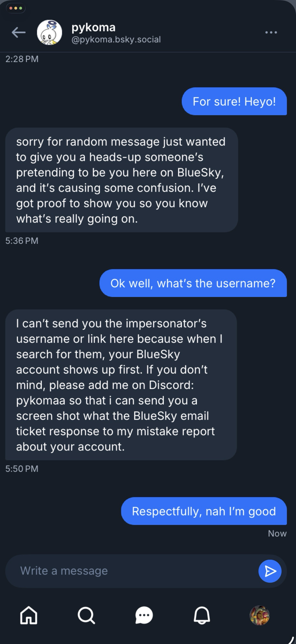Image resolution: width=296 pixels, height=644 pixels.
Task: Click the @pykoma.bsky.social handle
Action: click(116, 40)
